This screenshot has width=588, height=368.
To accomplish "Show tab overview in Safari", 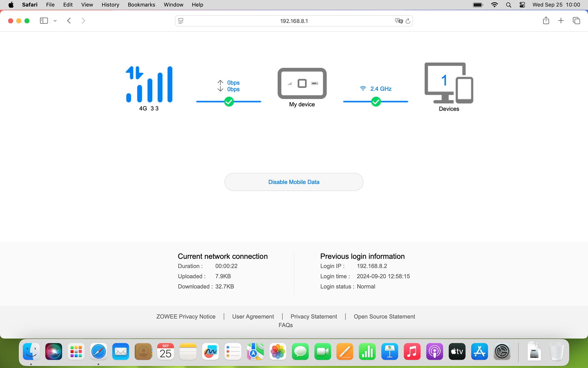I will tap(576, 21).
